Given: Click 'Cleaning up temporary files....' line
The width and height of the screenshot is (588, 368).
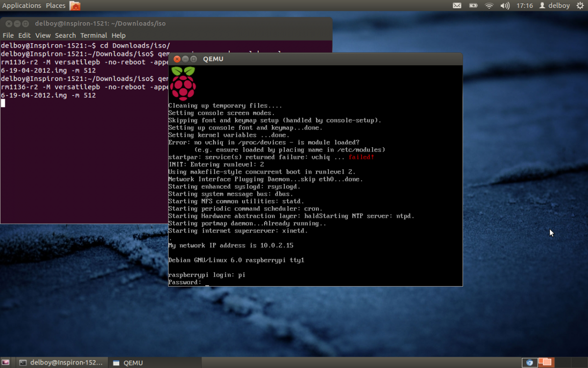Looking at the screenshot, I should point(225,105).
